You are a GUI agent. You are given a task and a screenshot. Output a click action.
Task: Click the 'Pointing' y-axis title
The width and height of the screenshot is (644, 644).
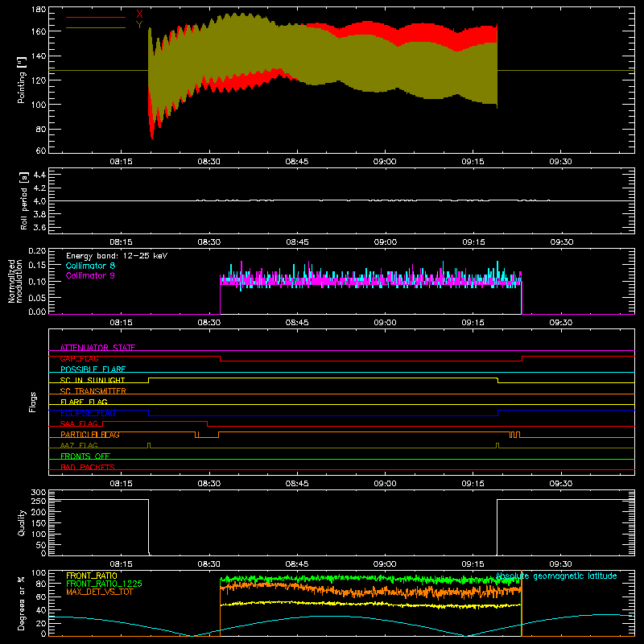(22, 80)
